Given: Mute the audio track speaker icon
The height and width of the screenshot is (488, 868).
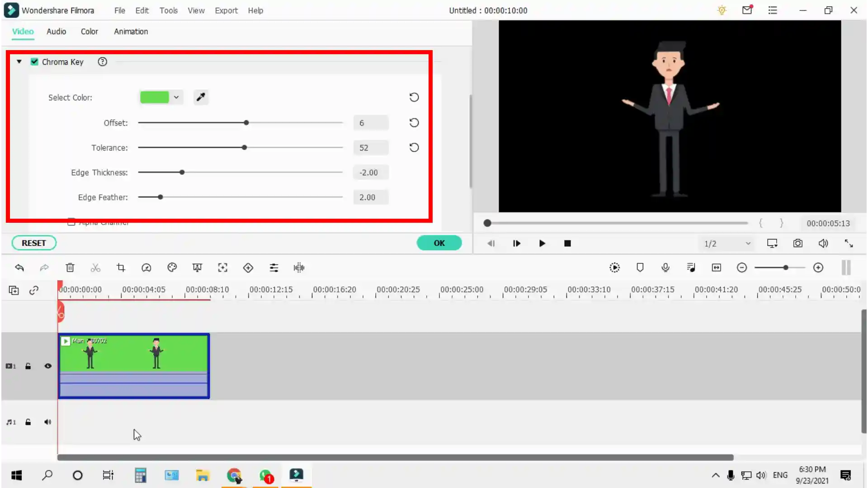Looking at the screenshot, I should click(47, 422).
